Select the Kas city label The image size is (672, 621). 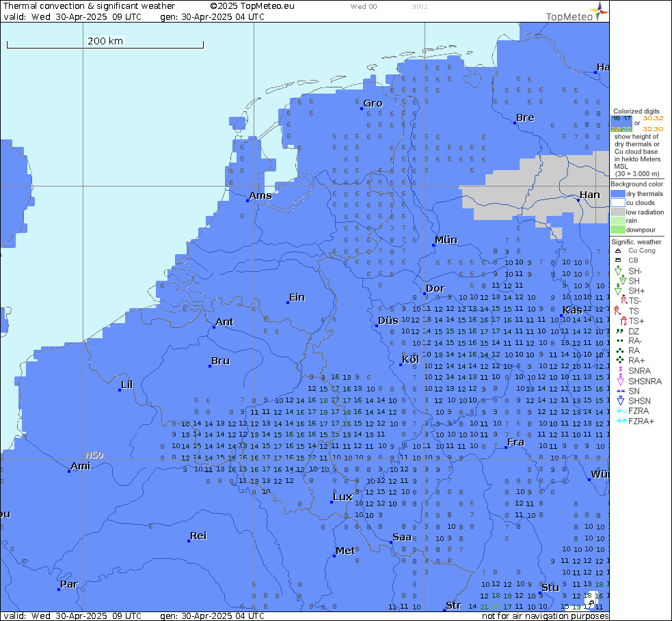coord(573,310)
